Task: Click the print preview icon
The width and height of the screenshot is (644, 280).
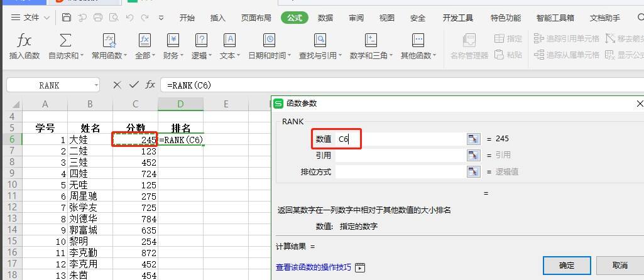Action: point(114,18)
